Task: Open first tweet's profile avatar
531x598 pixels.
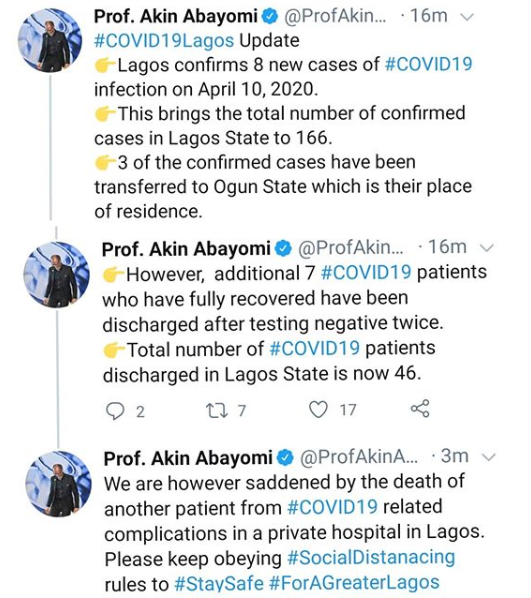Action: click(x=50, y=40)
